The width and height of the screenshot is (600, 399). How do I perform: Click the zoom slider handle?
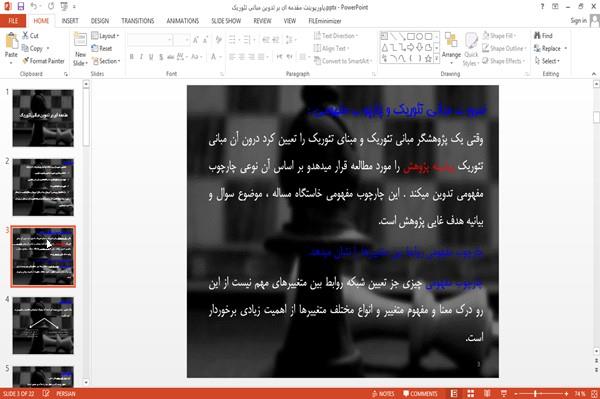click(x=535, y=394)
